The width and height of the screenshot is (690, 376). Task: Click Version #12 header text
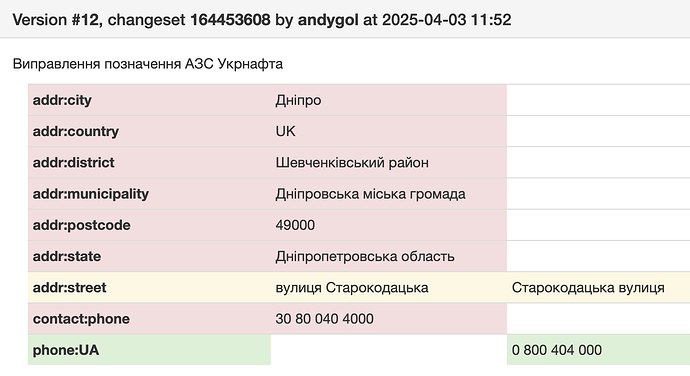pos(55,20)
